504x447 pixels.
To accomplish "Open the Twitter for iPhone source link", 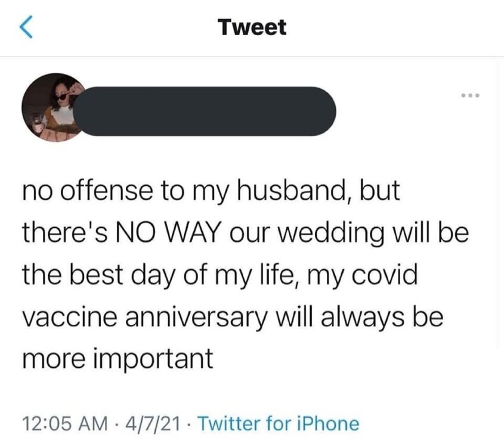I will pyautogui.click(x=279, y=423).
